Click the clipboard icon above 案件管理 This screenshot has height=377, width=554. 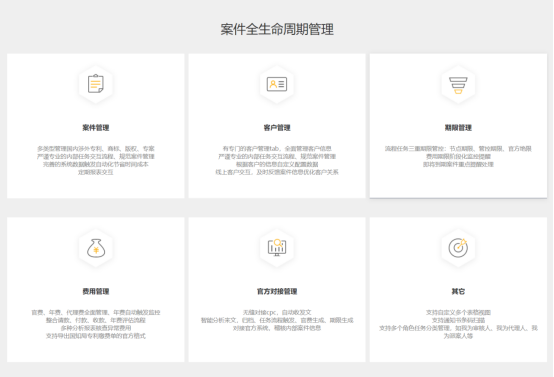(95, 84)
